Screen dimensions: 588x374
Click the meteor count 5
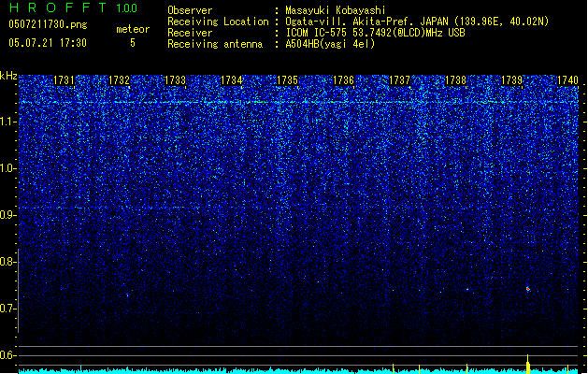point(133,43)
